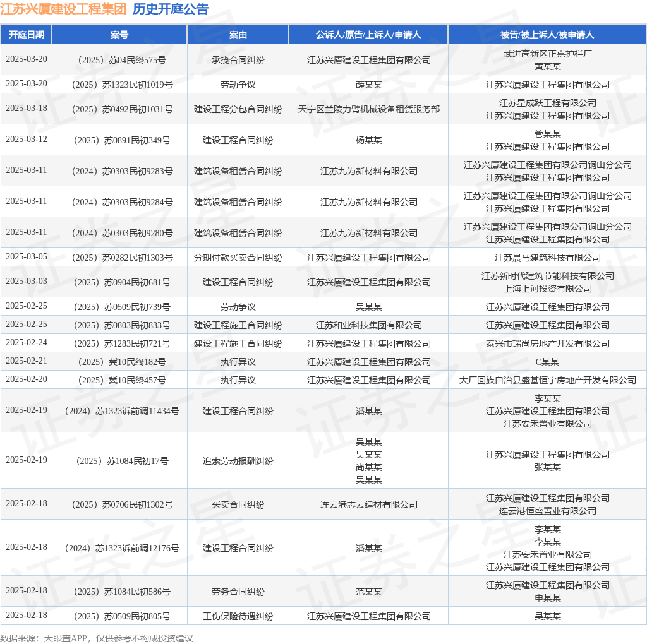Click the 开庭日期 column header
Viewport: 647px width, 644px height.
point(27,35)
